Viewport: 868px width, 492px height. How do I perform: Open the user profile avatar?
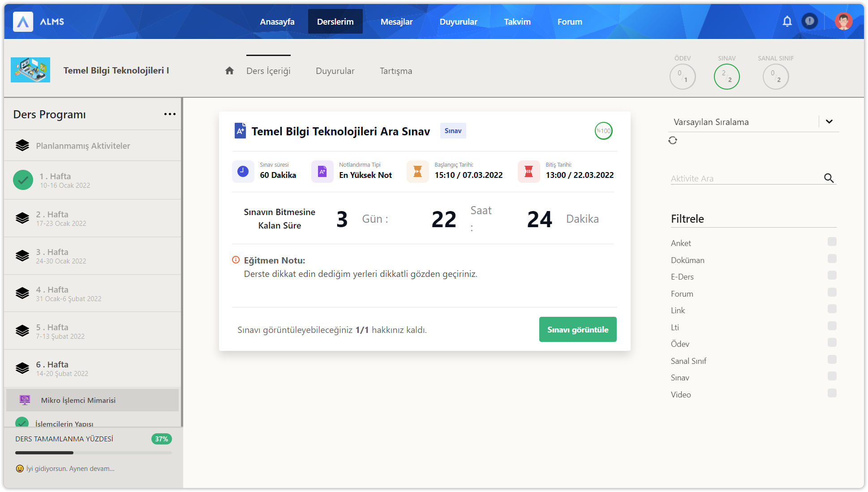pos(843,21)
